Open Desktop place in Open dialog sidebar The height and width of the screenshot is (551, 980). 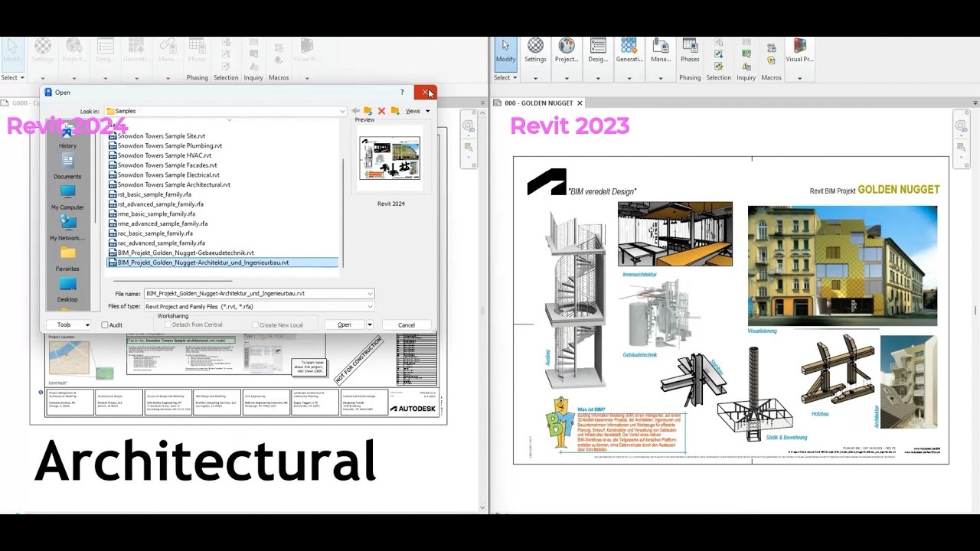pos(67,289)
